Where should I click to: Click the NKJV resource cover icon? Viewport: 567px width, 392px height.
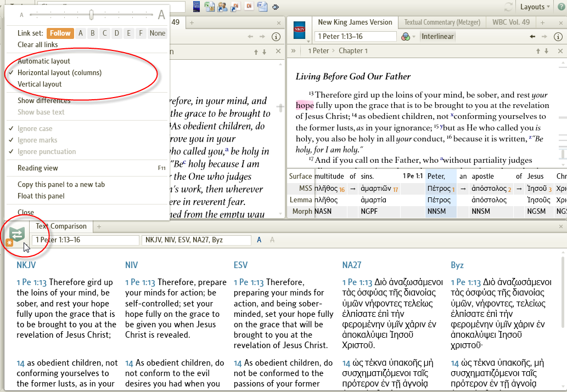pos(299,31)
